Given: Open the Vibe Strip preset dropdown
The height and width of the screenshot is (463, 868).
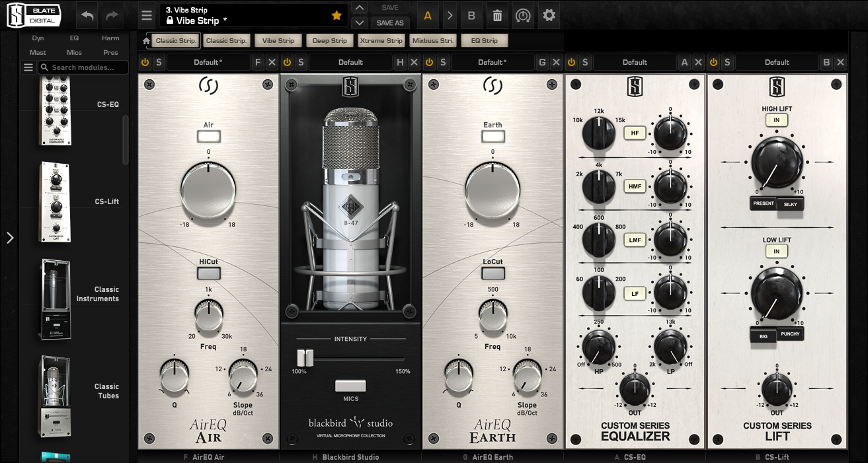Looking at the screenshot, I should coord(253,15).
